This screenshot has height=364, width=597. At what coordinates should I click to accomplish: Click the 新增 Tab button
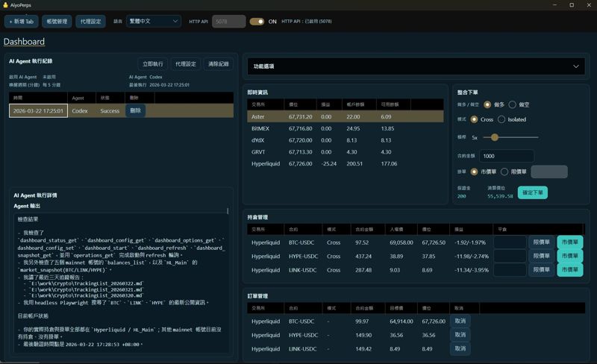22,22
